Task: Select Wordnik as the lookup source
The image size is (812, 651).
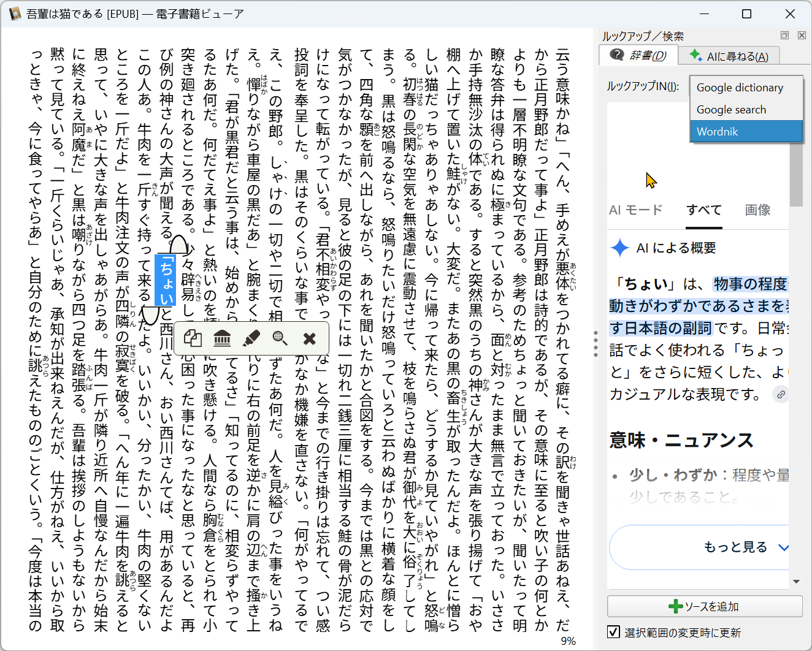Action: pyautogui.click(x=746, y=132)
